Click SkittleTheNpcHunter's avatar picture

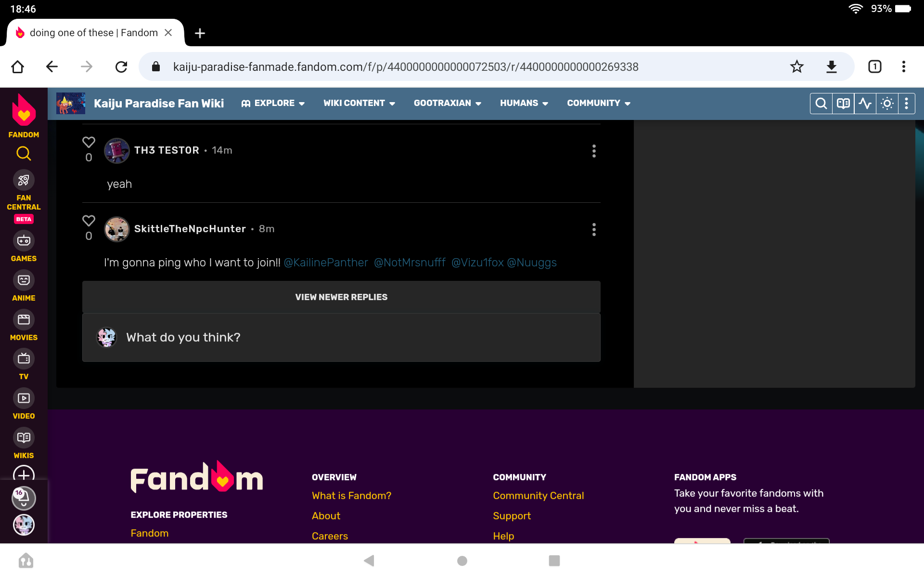point(117,229)
